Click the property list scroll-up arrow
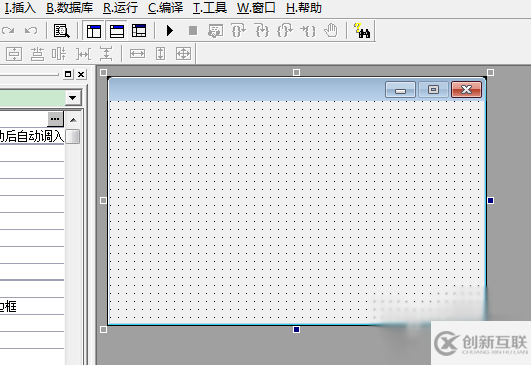Viewport: 531px width, 365px height. point(73,120)
